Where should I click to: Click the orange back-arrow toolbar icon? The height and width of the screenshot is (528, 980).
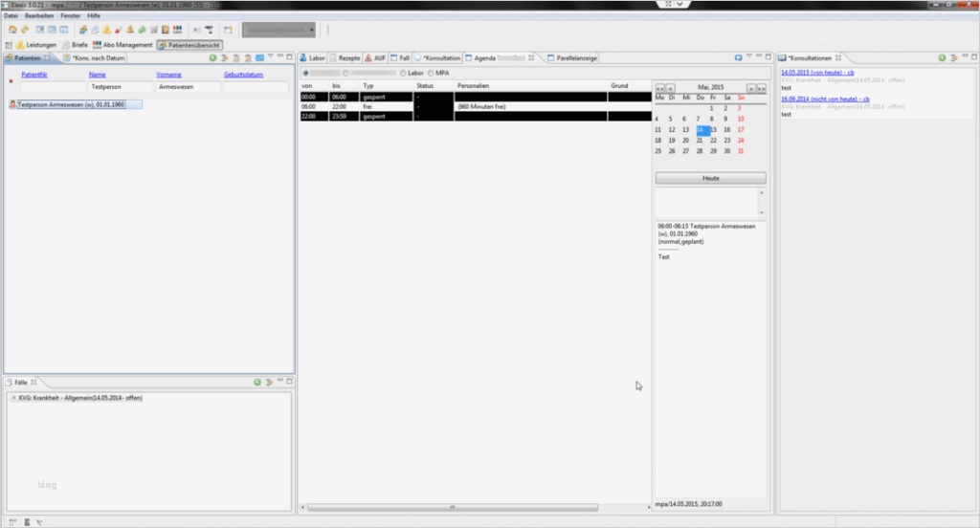click(25, 30)
